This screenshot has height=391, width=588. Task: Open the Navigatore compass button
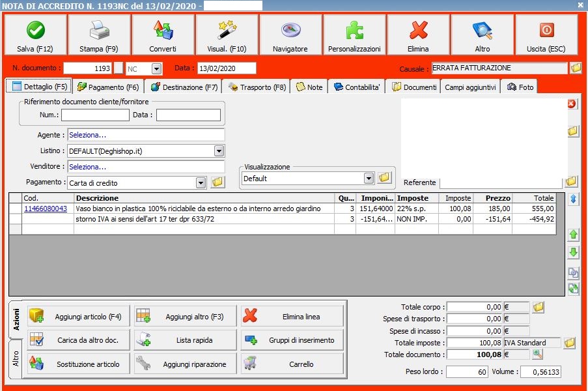click(x=290, y=35)
